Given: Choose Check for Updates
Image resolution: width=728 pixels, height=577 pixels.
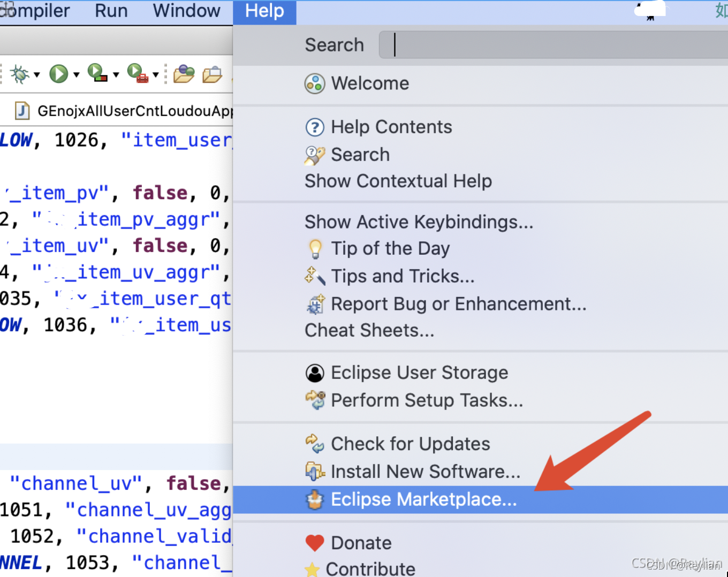Looking at the screenshot, I should tap(480, 444).
